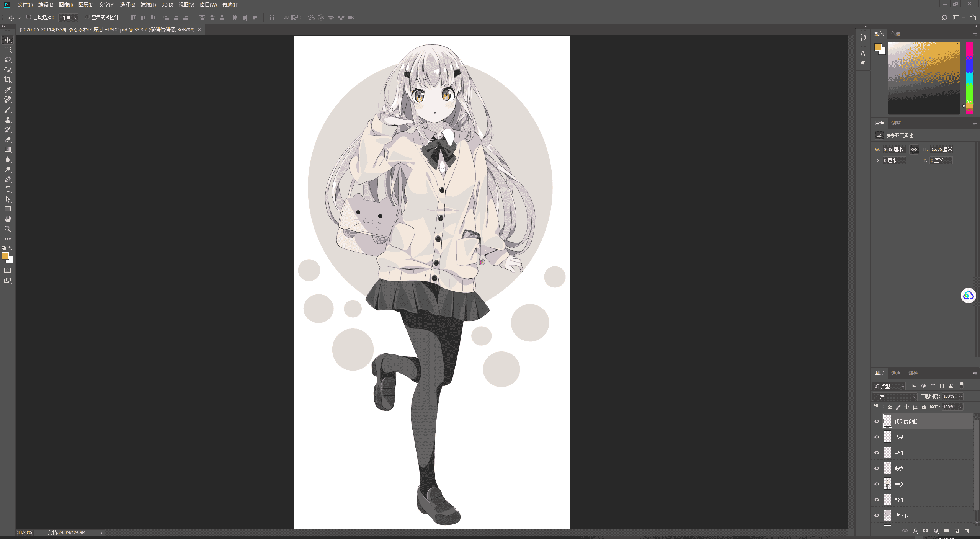980x539 pixels.
Task: Expand the 不透明度 opacity dropdown arrow
Action: [x=960, y=397]
